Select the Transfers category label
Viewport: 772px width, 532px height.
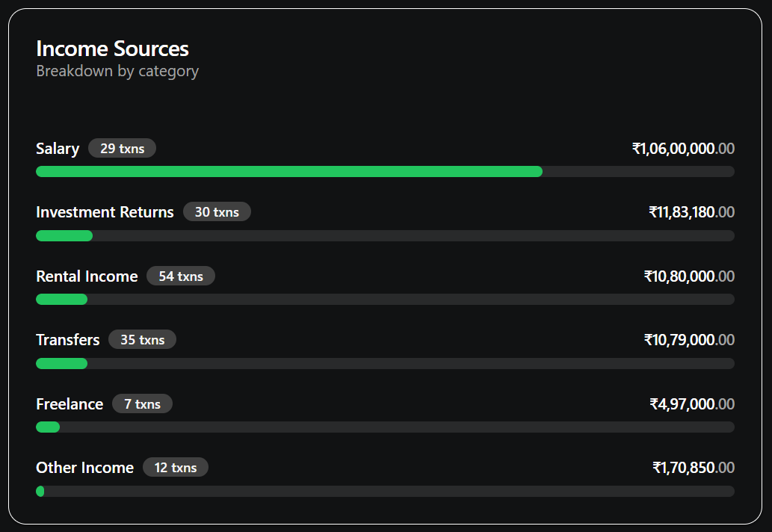(x=68, y=340)
